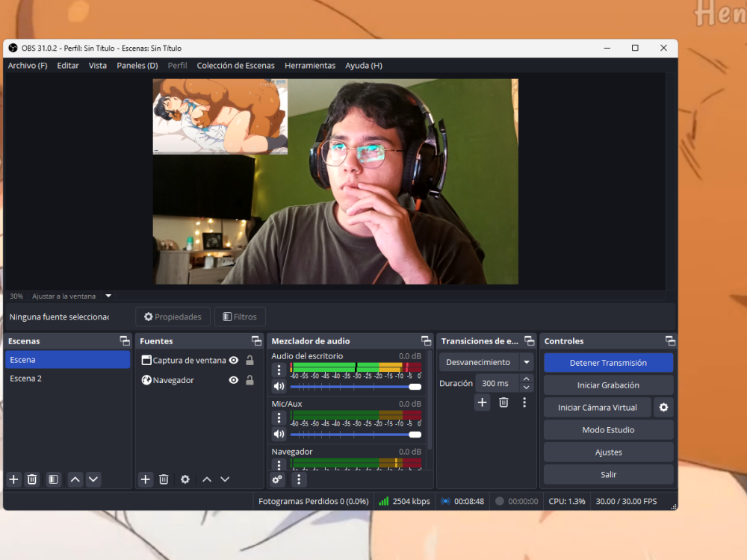
Task: Click Audio del escritorio volume slider
Action: (x=356, y=387)
